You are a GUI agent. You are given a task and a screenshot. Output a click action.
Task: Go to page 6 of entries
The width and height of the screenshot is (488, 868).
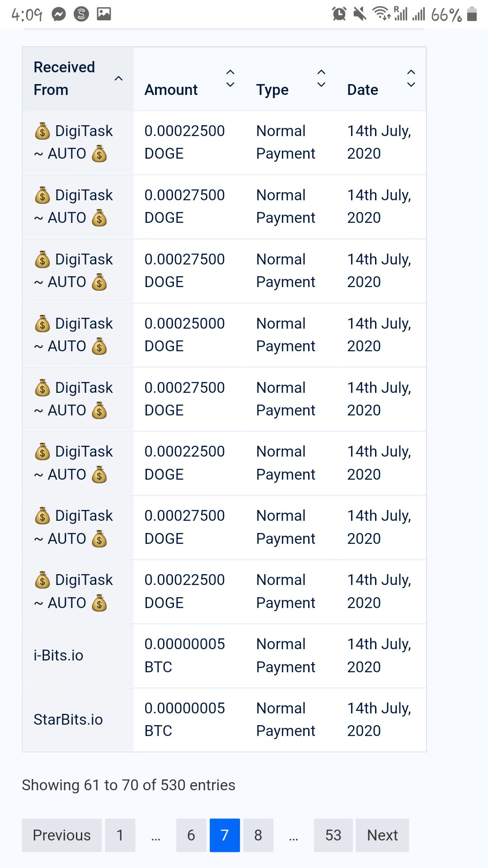191,835
